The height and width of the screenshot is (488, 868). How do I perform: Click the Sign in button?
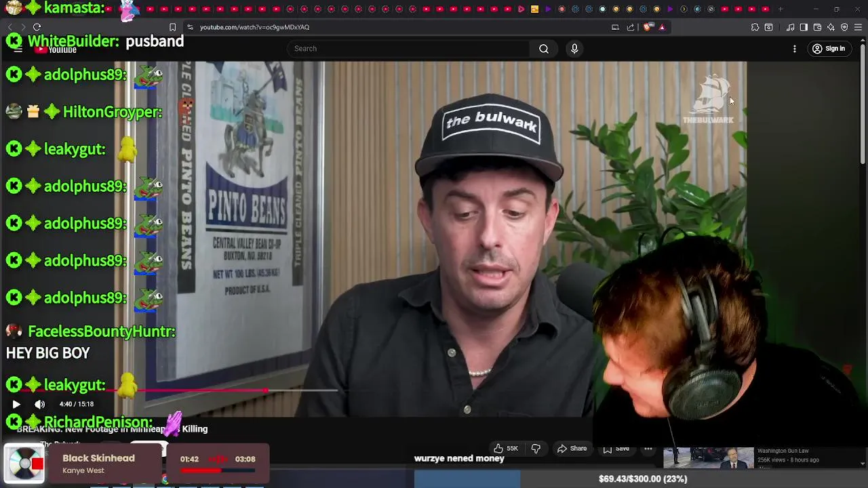coord(829,49)
